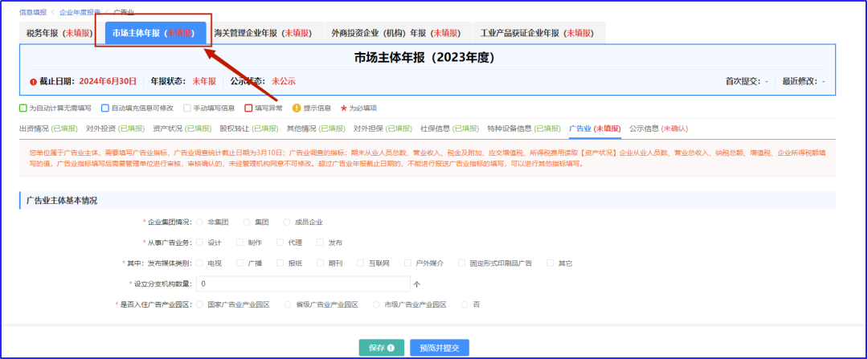Viewport: 868px width, 359px height.
Task: Select 集团 radio option
Action: (247, 222)
